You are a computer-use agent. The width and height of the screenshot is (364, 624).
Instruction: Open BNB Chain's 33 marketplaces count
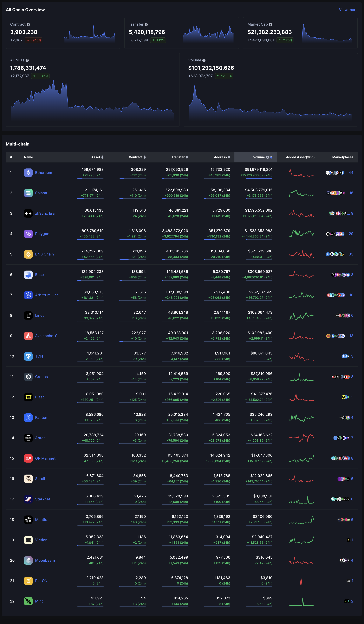click(351, 254)
